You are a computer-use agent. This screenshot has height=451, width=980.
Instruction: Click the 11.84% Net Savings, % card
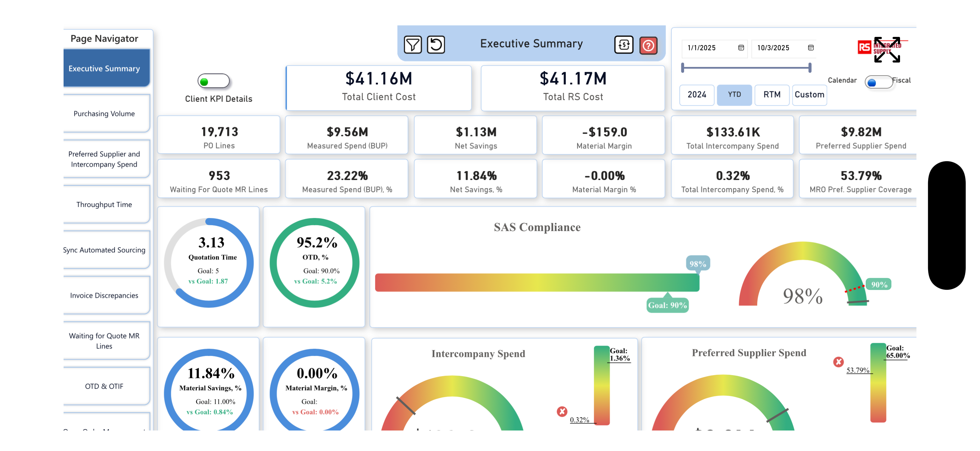[476, 179]
